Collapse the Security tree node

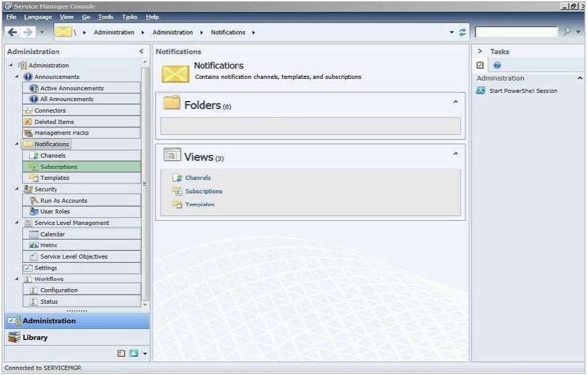coord(16,189)
